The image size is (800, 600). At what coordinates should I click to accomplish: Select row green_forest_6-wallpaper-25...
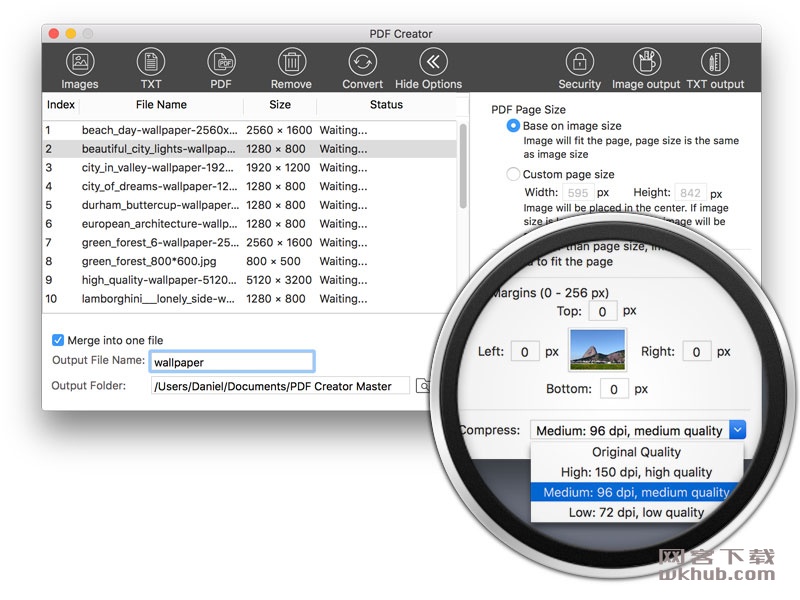tap(249, 242)
